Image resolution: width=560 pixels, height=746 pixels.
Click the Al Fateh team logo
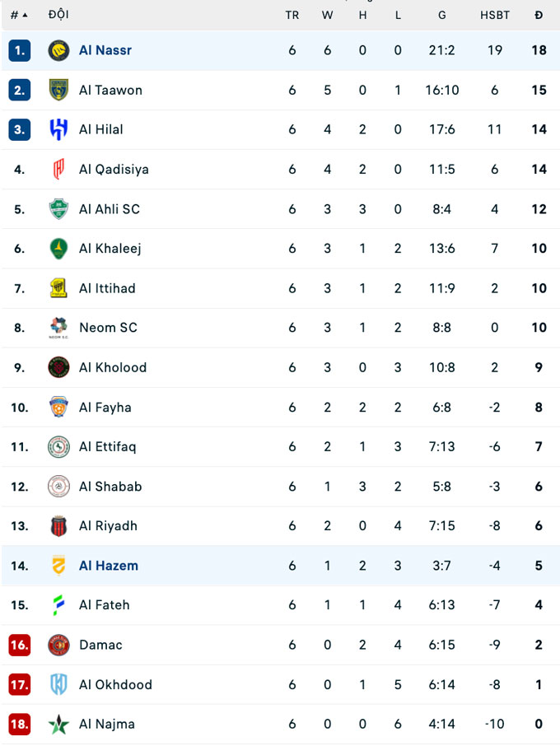[x=58, y=605]
